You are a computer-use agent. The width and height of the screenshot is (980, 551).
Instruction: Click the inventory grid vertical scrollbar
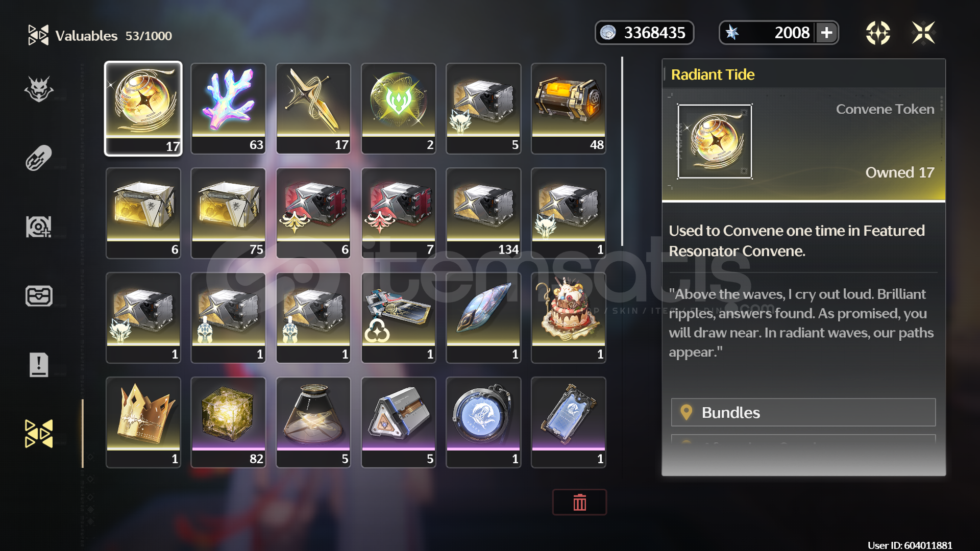coord(622,152)
